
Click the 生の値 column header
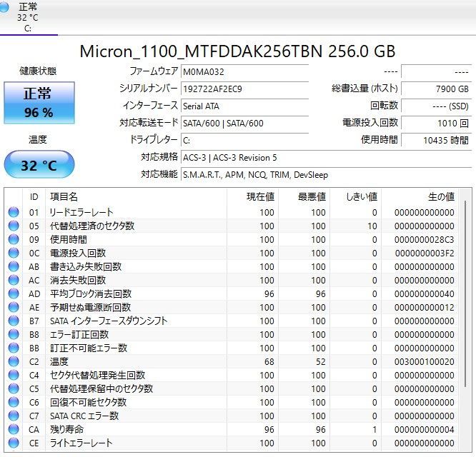tap(420, 197)
